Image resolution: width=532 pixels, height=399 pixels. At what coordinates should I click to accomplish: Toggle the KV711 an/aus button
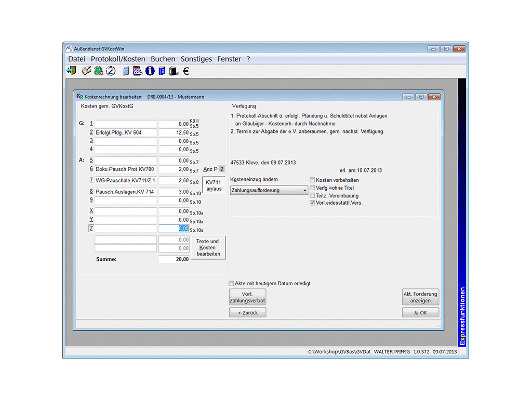point(214,186)
